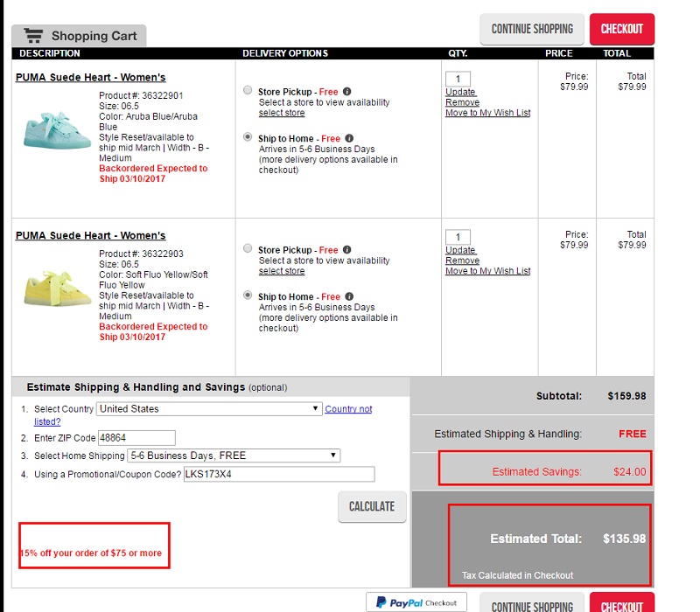Open the Select Home Shipping dropdown
The image size is (700, 612).
pyautogui.click(x=234, y=456)
